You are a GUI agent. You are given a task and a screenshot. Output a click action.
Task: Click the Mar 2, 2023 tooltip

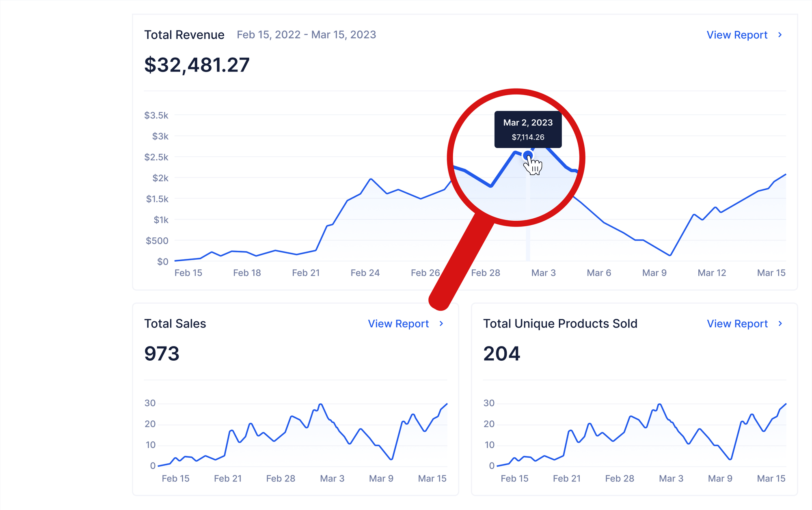click(528, 129)
